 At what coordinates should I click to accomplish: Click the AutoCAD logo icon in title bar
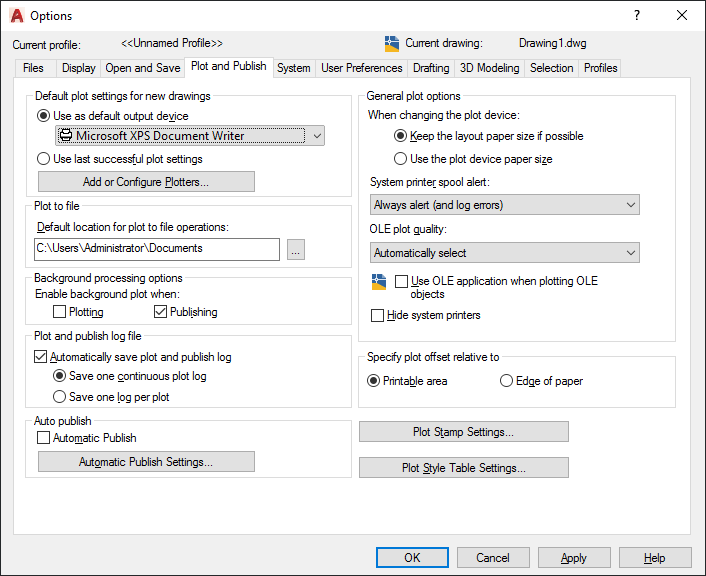pos(16,16)
